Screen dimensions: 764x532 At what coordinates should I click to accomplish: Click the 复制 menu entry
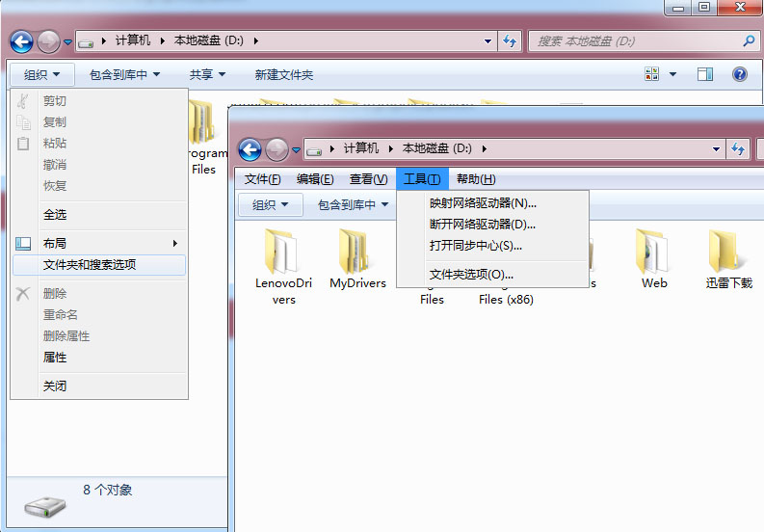pyautogui.click(x=99, y=121)
